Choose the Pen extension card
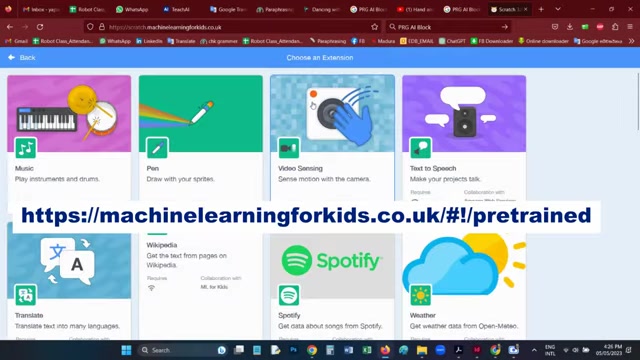640x360 pixels. click(200, 138)
